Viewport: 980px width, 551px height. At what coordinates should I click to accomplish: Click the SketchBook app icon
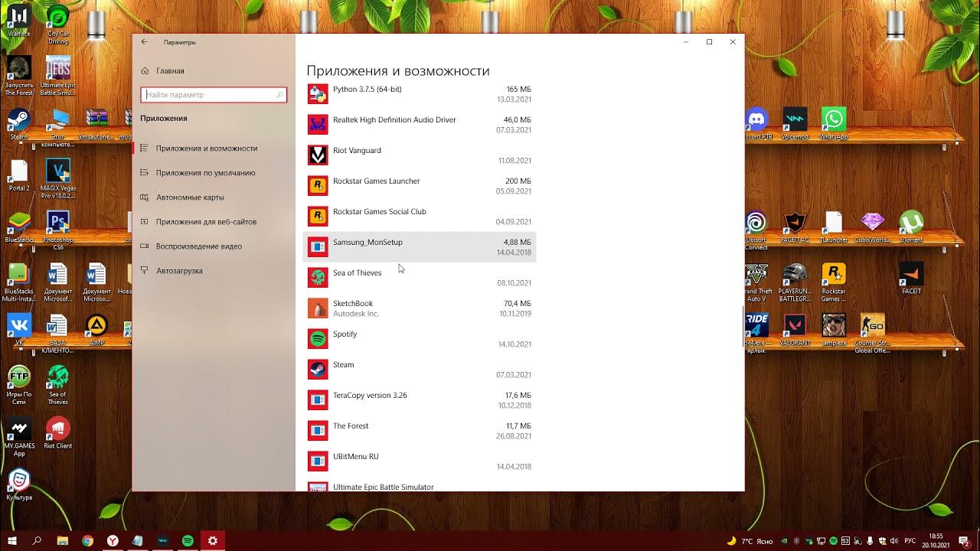(x=318, y=308)
